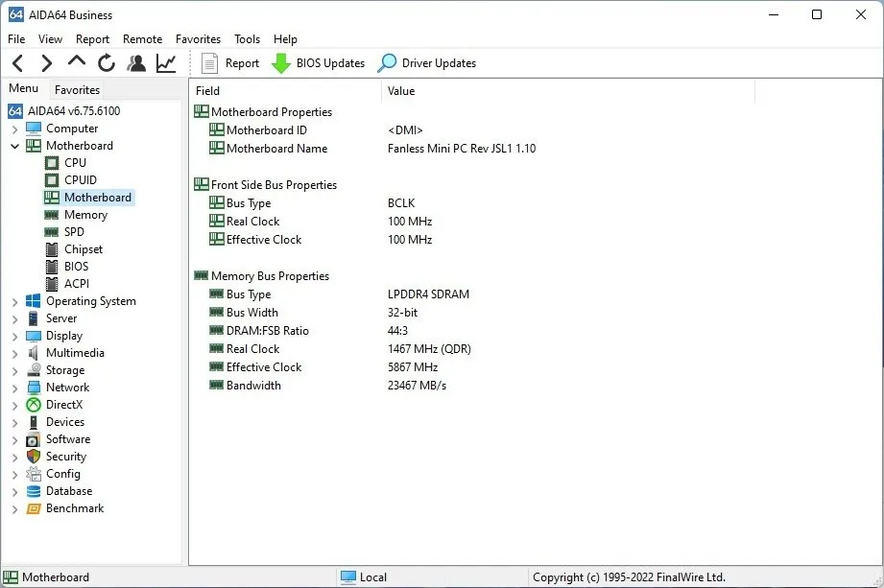Click the Back navigation arrow
This screenshot has width=884, height=588.
[17, 63]
